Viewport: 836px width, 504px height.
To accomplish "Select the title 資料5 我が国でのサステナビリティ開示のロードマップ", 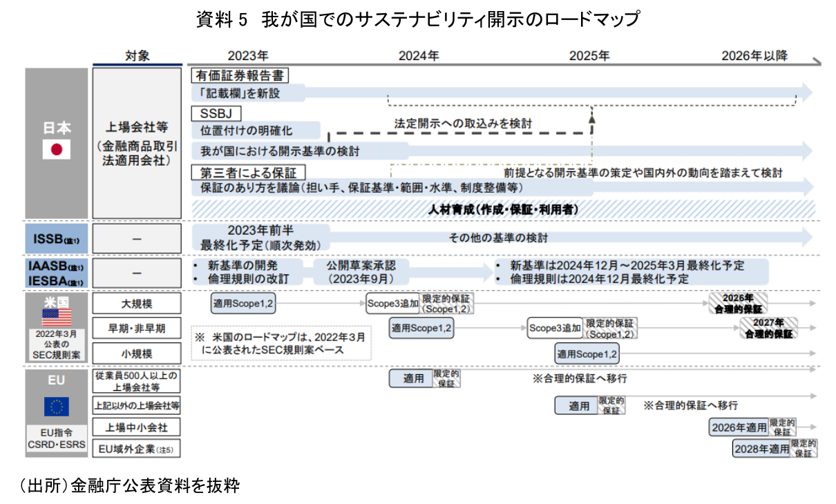I will tap(417, 20).
